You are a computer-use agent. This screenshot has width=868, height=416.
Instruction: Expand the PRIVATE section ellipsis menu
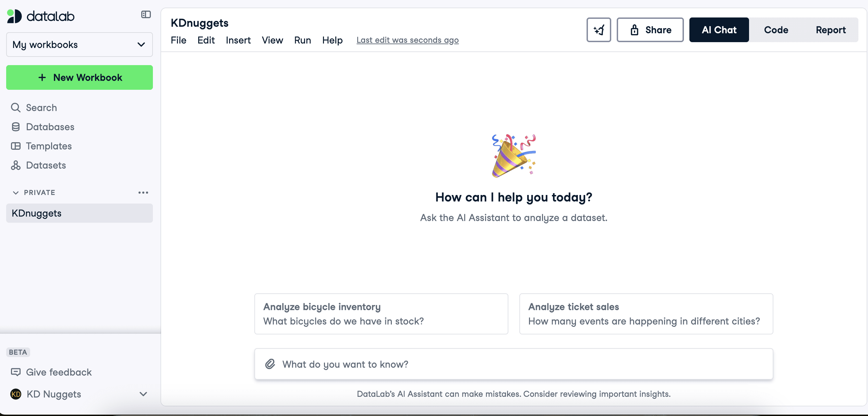click(143, 193)
